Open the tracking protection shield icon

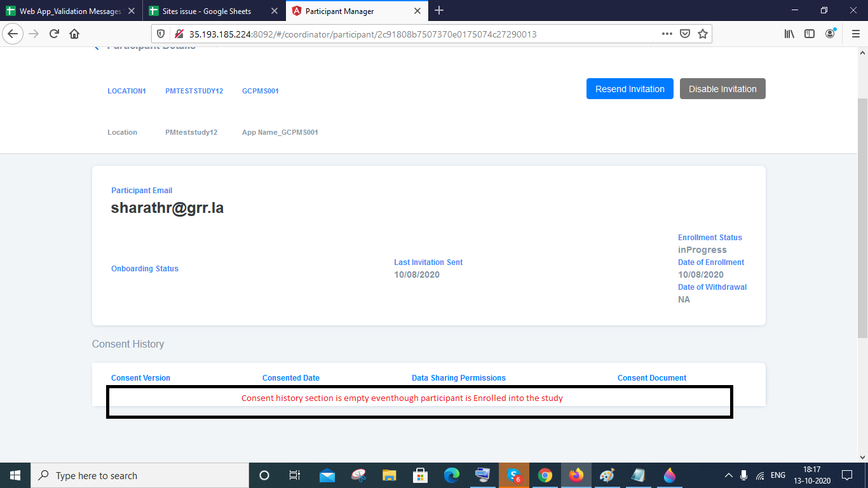pyautogui.click(x=162, y=33)
